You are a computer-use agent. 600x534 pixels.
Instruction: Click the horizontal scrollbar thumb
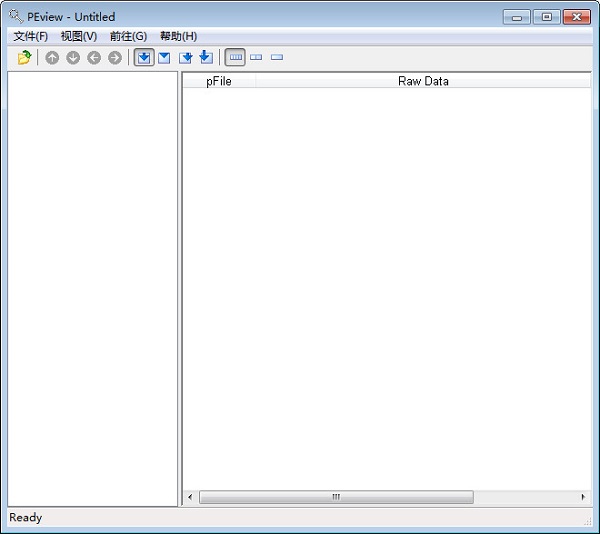336,497
